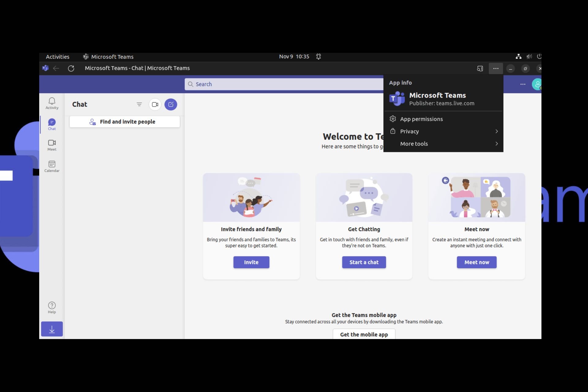
Task: Toggle the title bar three-dots menu
Action: pos(496,69)
